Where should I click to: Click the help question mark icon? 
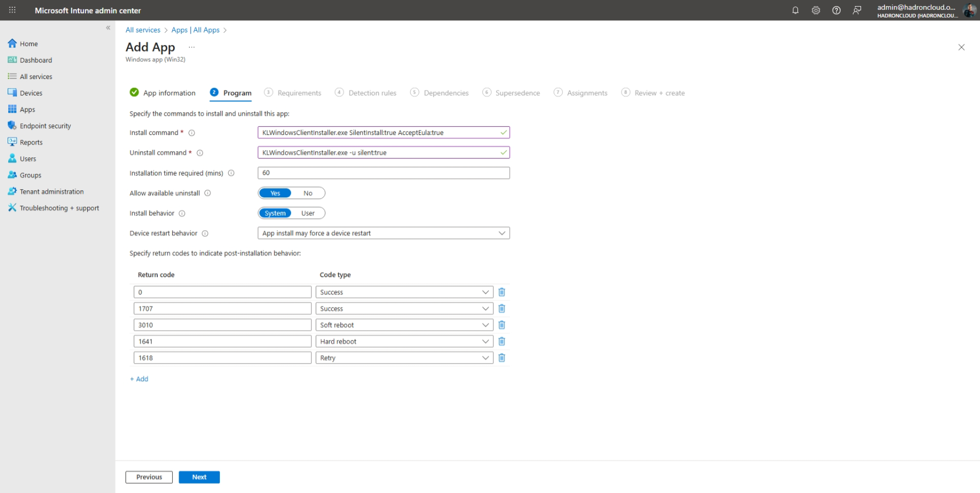pos(836,10)
